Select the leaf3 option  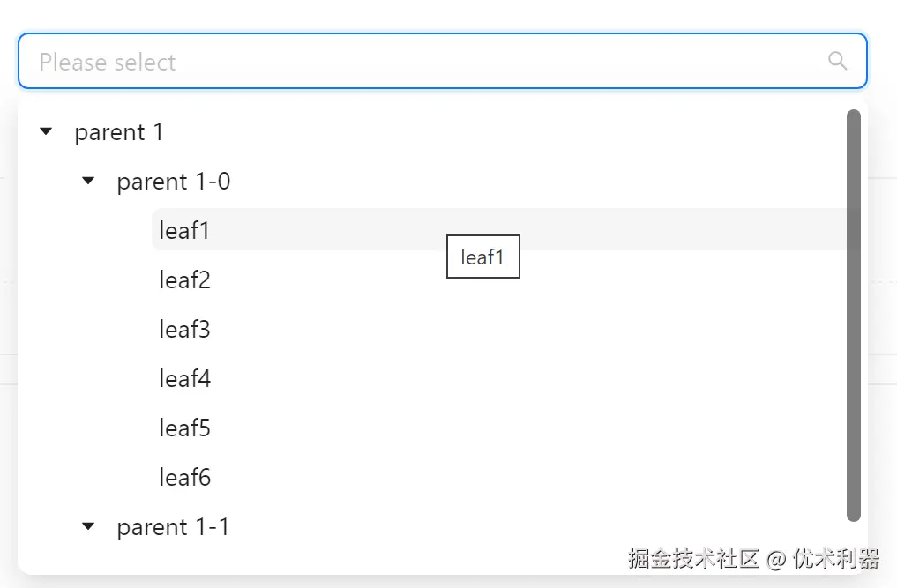click(184, 330)
